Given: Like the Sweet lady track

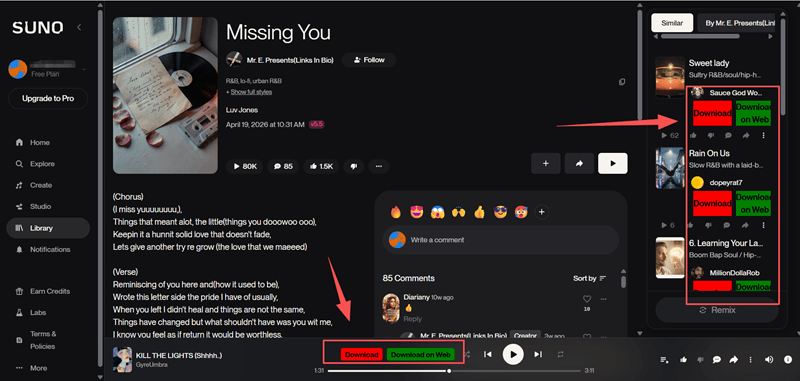Looking at the screenshot, I should [693, 136].
